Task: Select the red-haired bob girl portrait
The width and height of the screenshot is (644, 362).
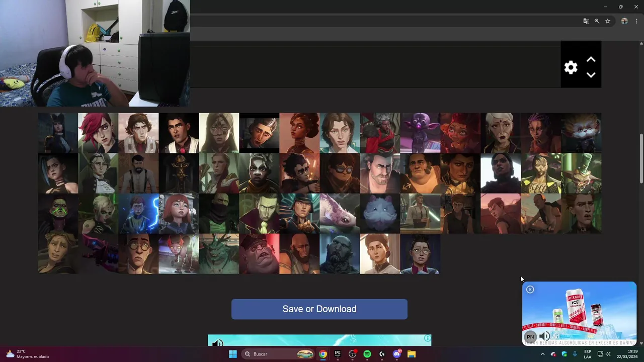Action: [179, 213]
